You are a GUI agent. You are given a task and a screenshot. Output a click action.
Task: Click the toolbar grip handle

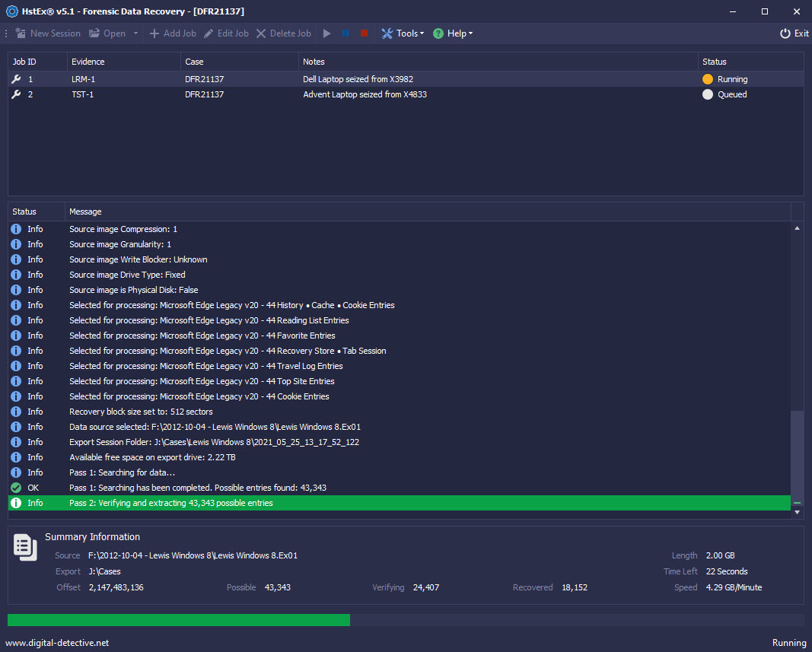5,33
